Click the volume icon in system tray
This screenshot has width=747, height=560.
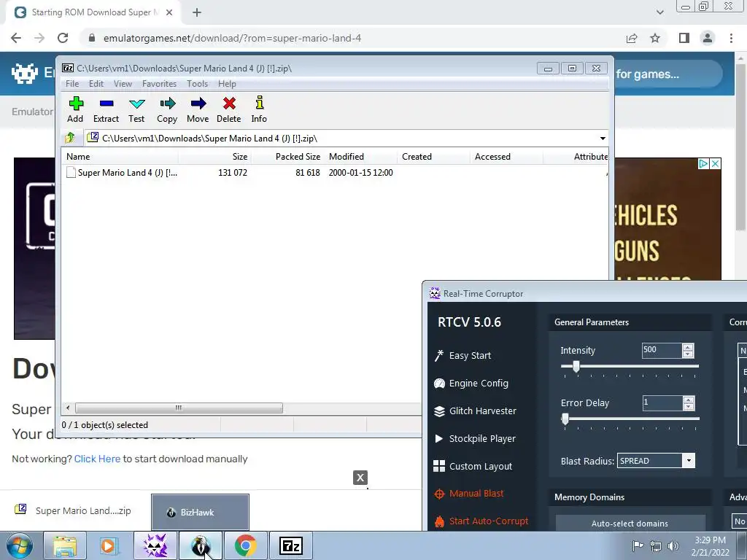pyautogui.click(x=673, y=546)
